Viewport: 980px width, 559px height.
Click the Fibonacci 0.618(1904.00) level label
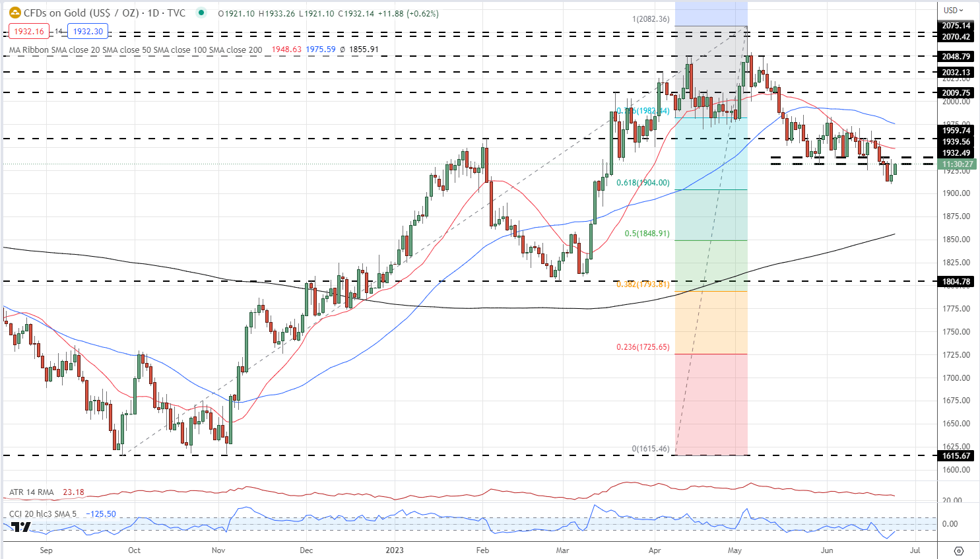[643, 183]
